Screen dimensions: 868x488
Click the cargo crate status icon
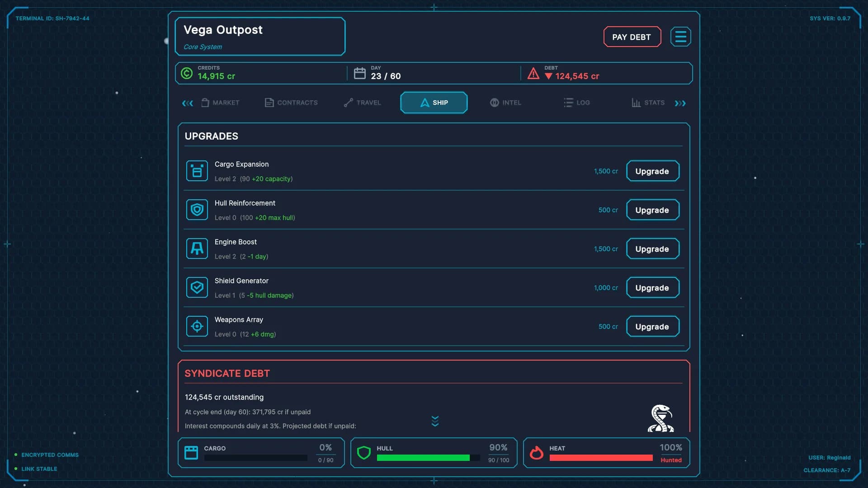click(191, 453)
